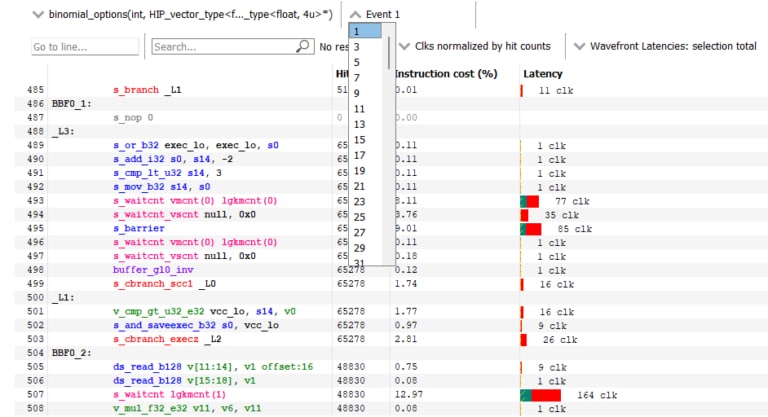Click line number 507
Viewport: 768px width, 417px height.
pyautogui.click(x=35, y=394)
